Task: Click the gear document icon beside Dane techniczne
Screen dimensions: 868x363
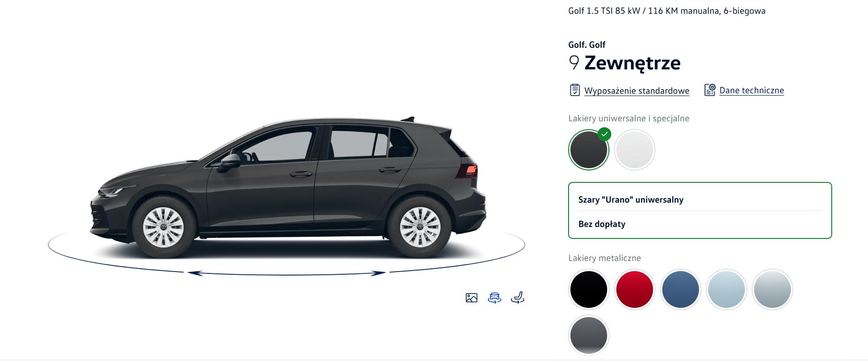Action: tap(710, 90)
